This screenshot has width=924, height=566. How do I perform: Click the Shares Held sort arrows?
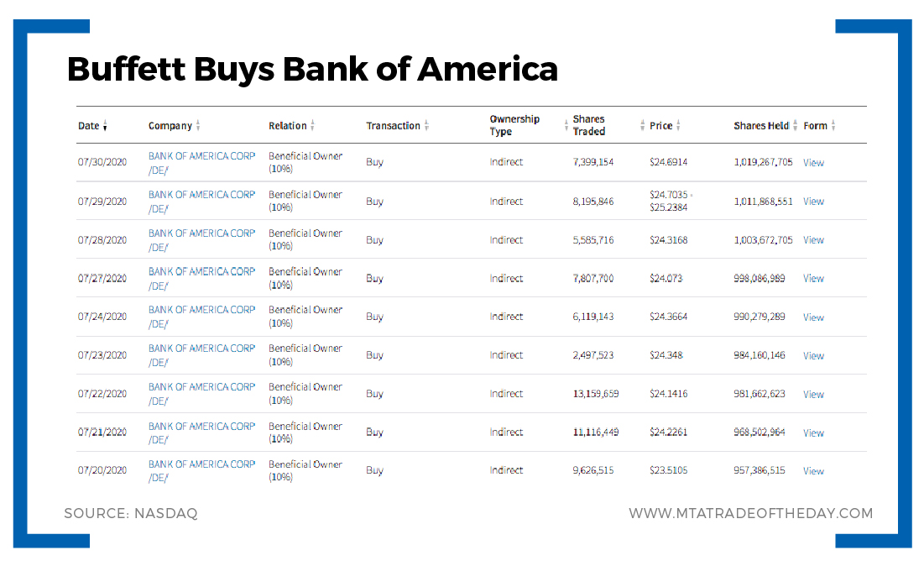[795, 126]
